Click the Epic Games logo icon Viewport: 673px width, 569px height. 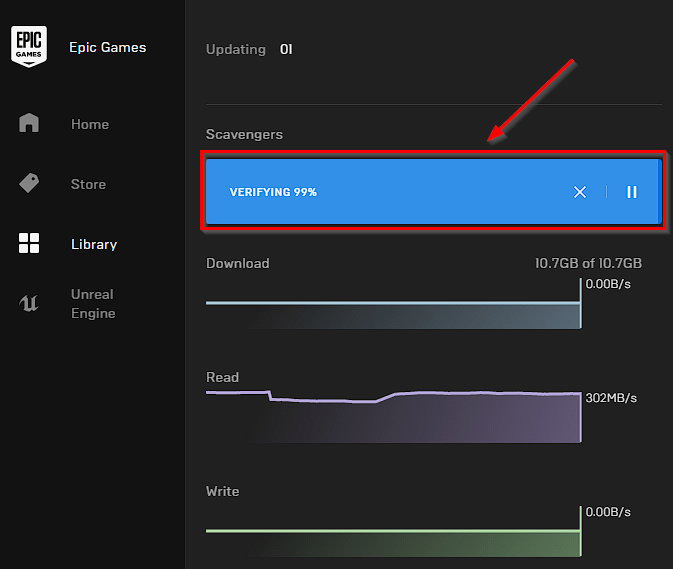29,46
